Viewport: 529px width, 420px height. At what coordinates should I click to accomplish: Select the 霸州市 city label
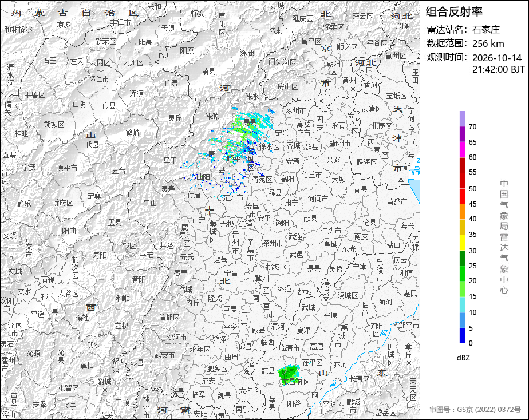(x=340, y=143)
